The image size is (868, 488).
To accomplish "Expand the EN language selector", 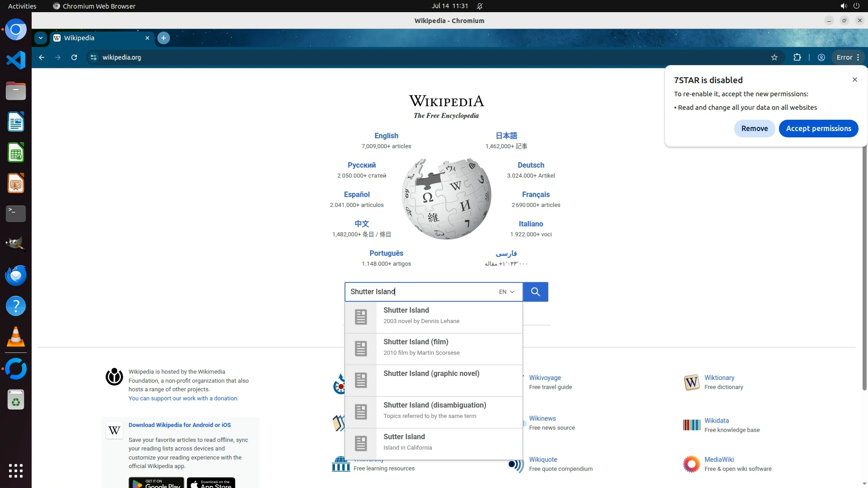I will [506, 292].
